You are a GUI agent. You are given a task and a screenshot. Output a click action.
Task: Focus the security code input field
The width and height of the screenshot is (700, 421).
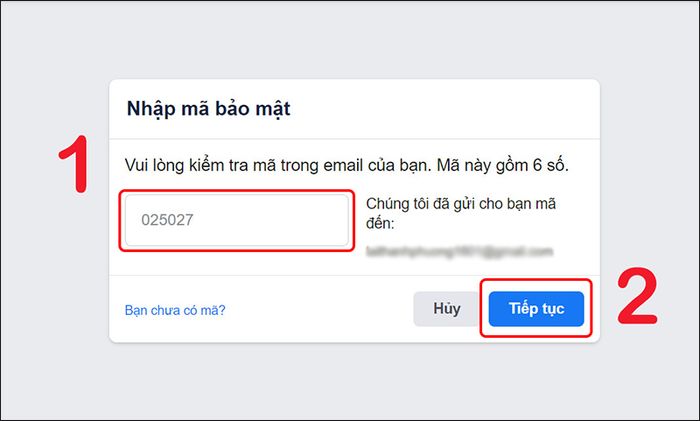tap(237, 220)
